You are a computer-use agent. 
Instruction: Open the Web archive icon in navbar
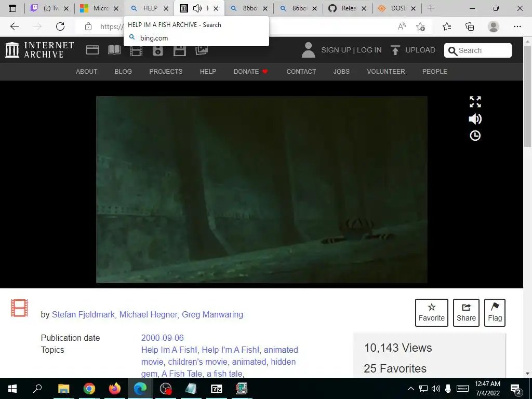click(x=92, y=50)
